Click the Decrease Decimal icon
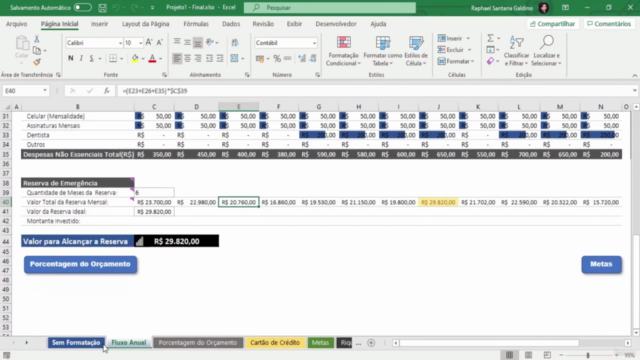This screenshot has width=640, height=360. [313, 59]
